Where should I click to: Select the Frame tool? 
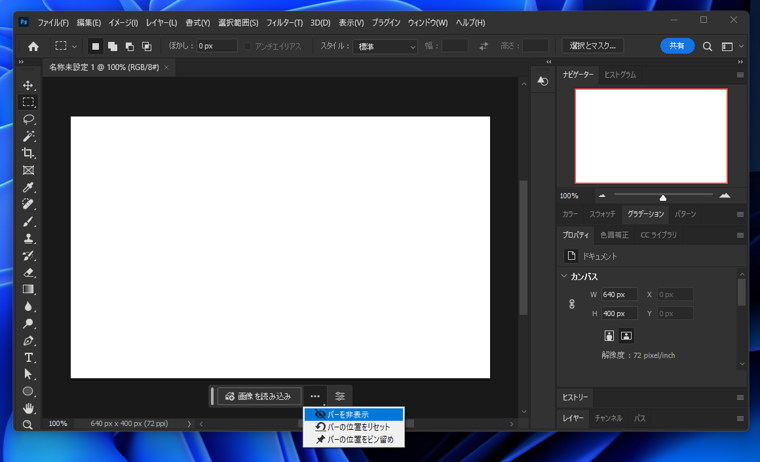pyautogui.click(x=28, y=170)
